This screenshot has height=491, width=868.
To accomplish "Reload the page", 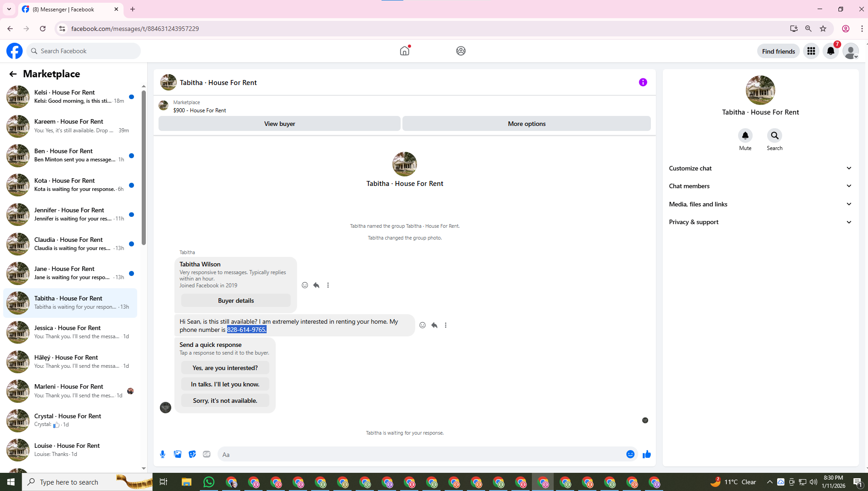I will click(x=43, y=29).
